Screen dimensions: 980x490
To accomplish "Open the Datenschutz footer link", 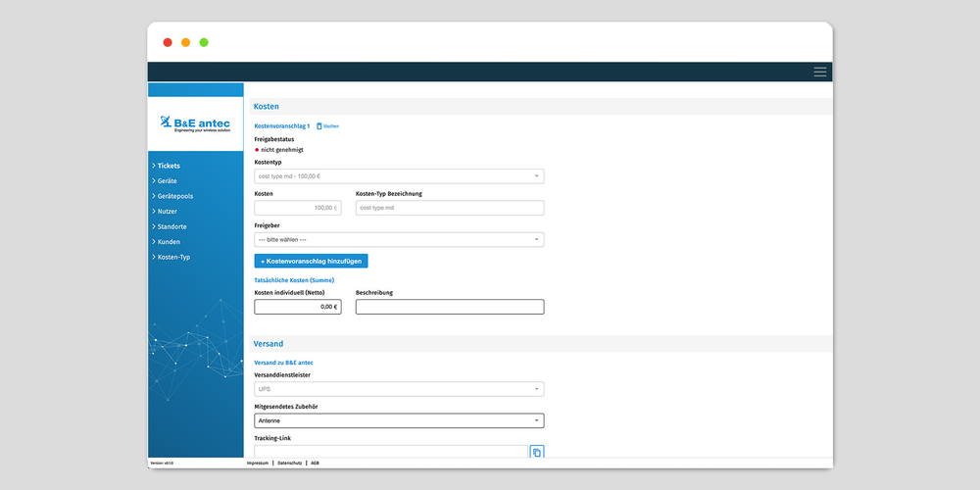I will click(x=289, y=464).
